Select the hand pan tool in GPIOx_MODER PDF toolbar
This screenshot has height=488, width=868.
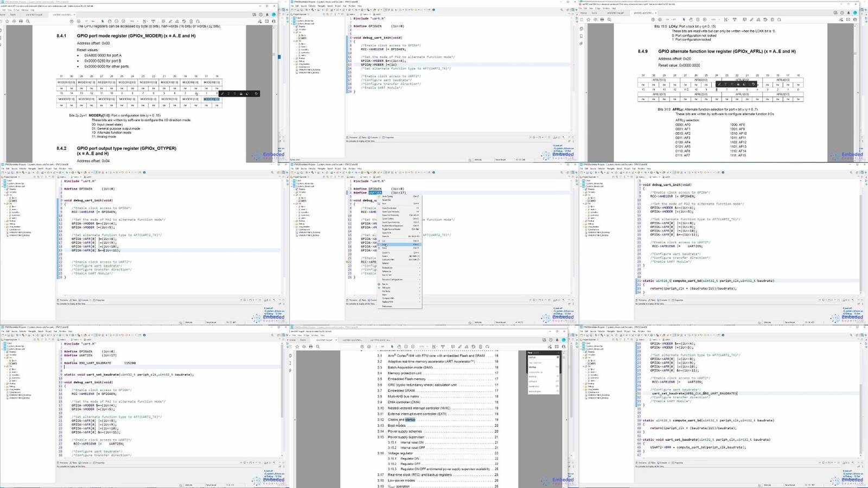110,21
